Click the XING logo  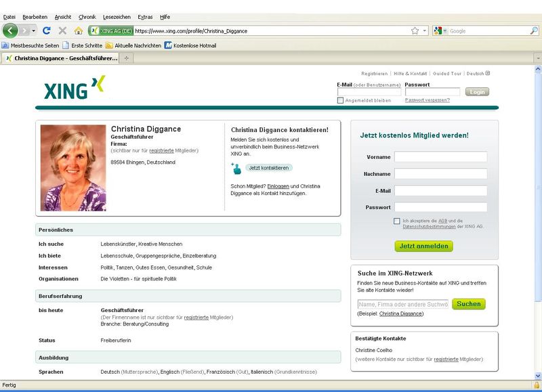75,89
